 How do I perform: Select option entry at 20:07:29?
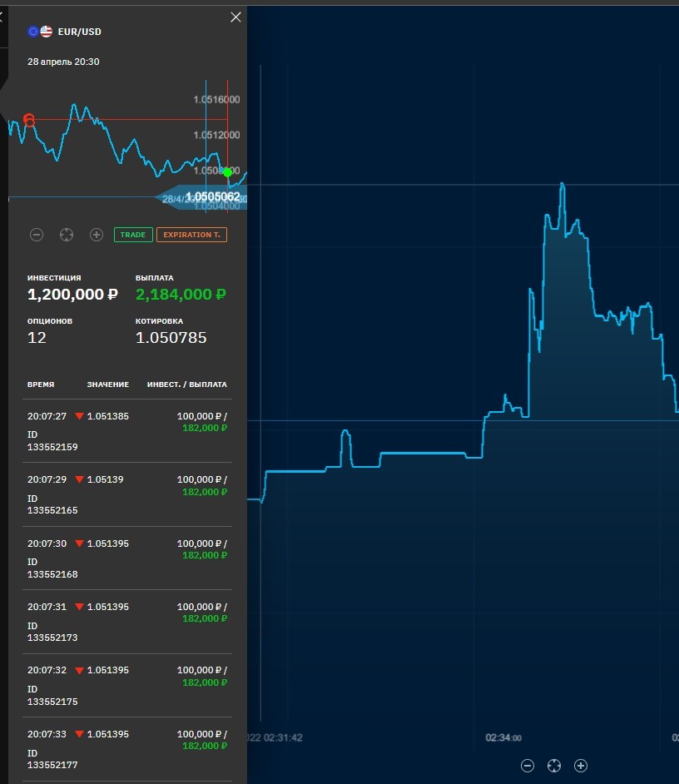coord(127,494)
